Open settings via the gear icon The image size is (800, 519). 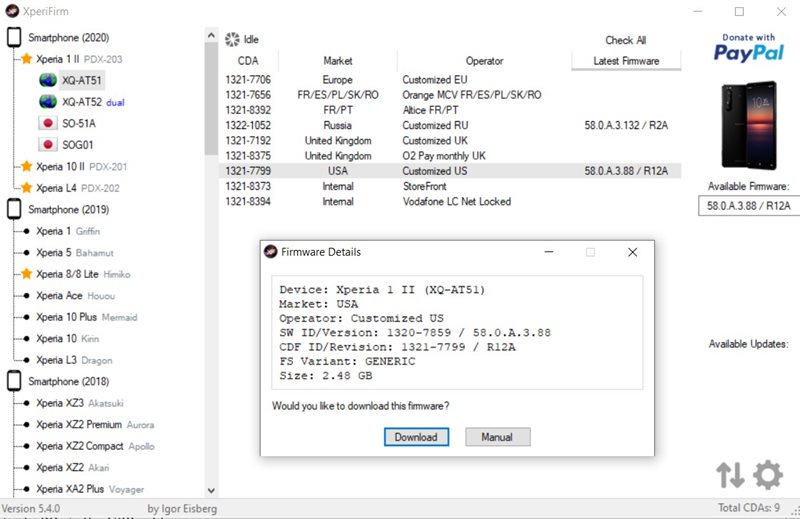pos(768,475)
